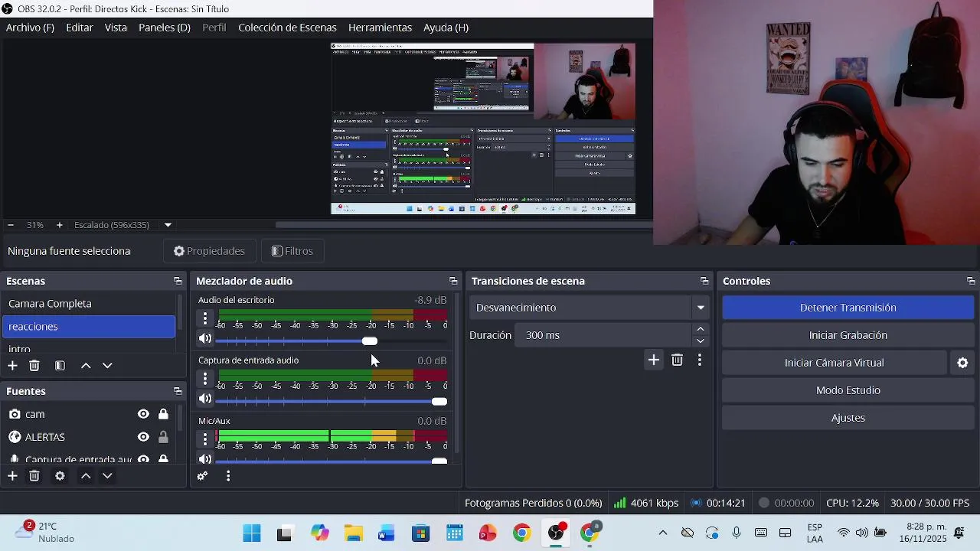Move source down in Fuentes panel
980x551 pixels.
107,476
